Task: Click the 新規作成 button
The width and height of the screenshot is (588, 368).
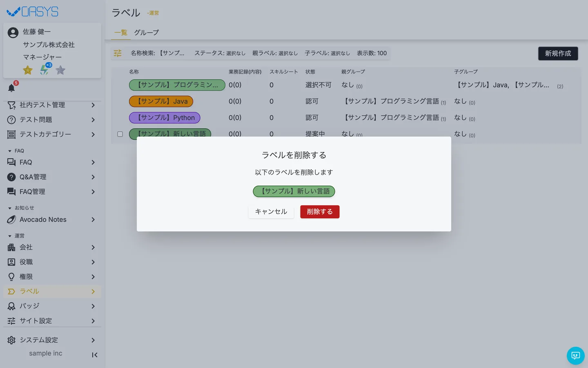Action: (x=558, y=54)
